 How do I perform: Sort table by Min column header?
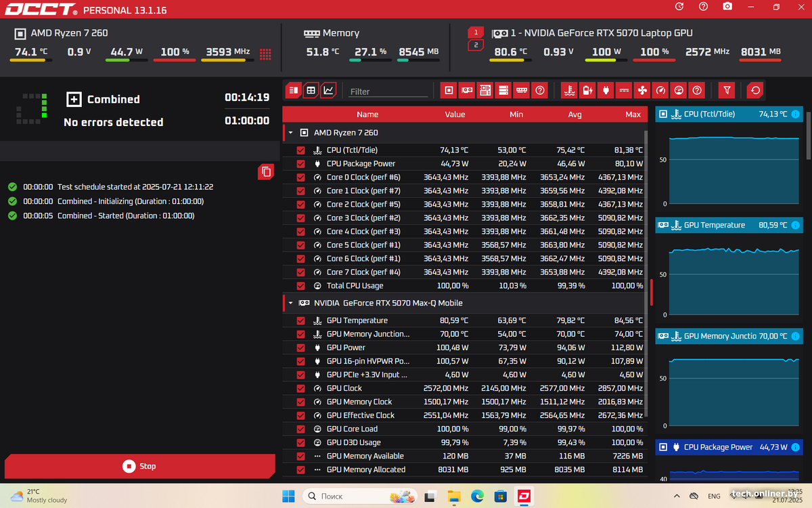click(x=516, y=114)
